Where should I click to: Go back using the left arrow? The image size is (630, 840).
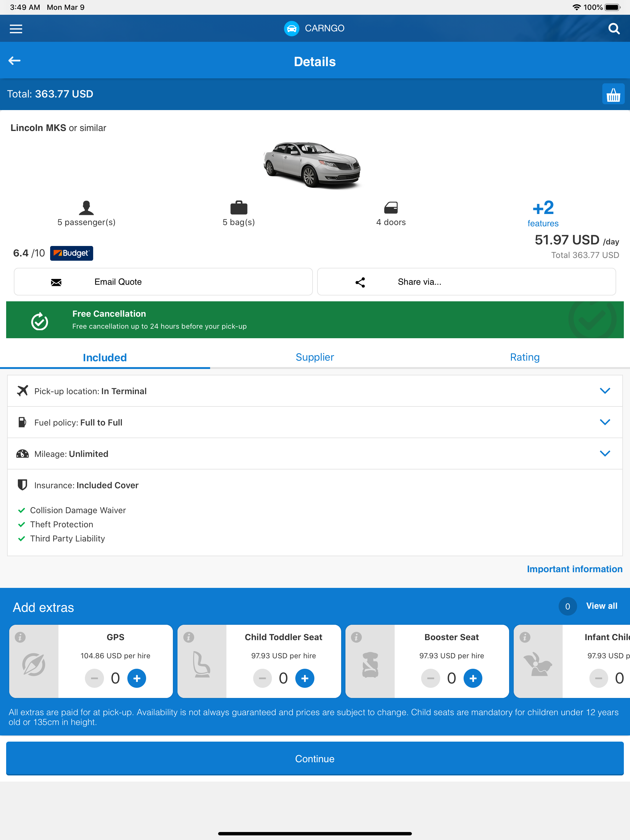(14, 61)
